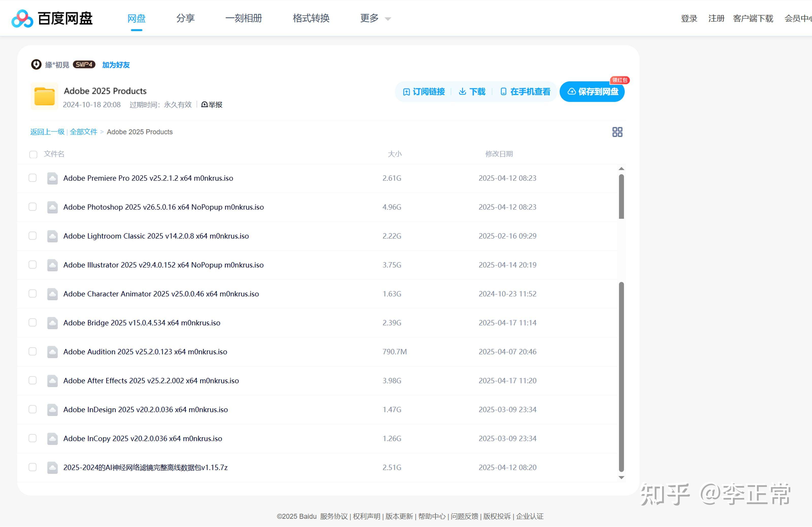Click the 注册 link
The height and width of the screenshot is (527, 812).
[717, 19]
